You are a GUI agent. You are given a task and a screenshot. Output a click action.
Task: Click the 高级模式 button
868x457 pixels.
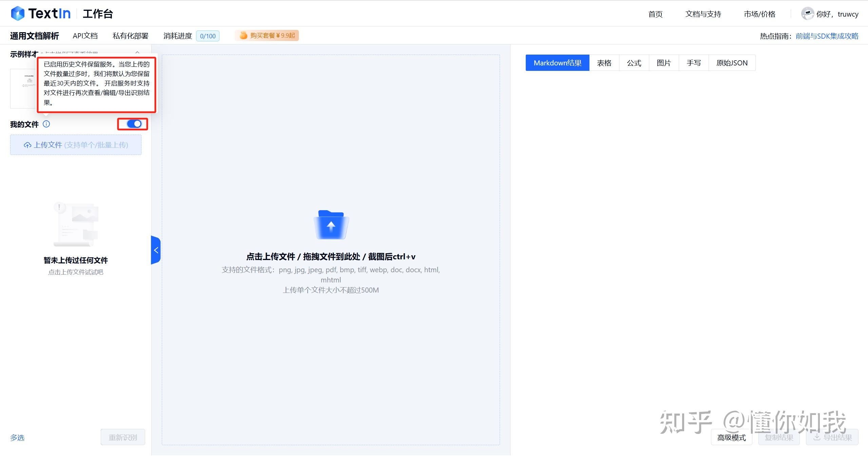[731, 437]
